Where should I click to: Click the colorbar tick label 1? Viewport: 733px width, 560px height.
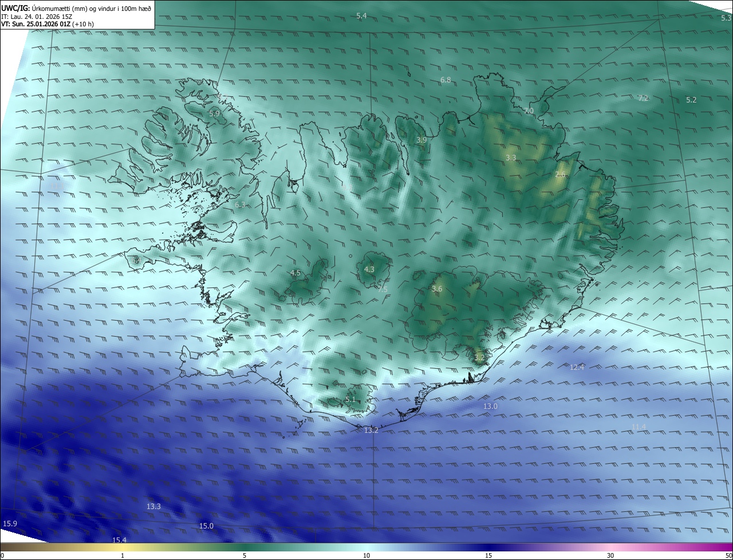pyautogui.click(x=123, y=555)
